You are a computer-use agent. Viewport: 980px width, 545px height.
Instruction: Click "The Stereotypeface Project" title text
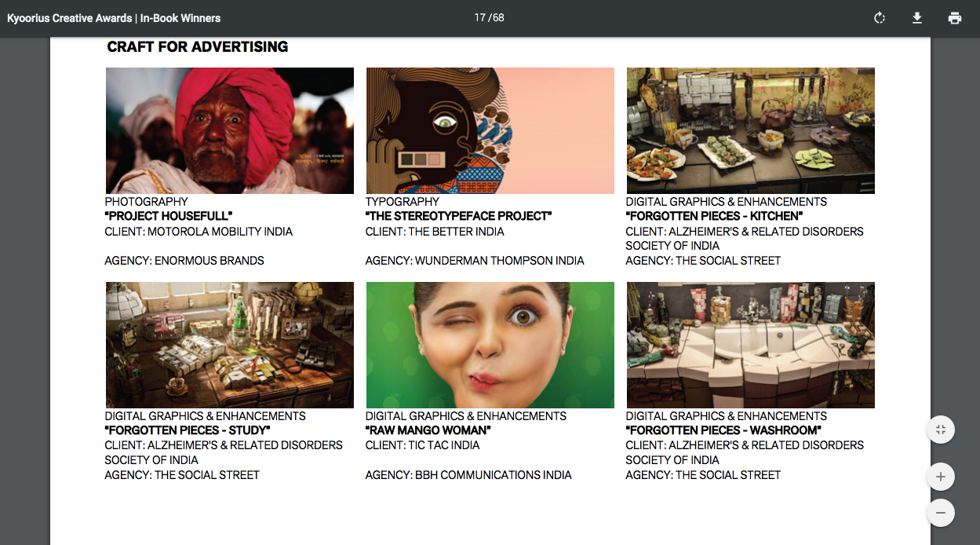tap(459, 216)
